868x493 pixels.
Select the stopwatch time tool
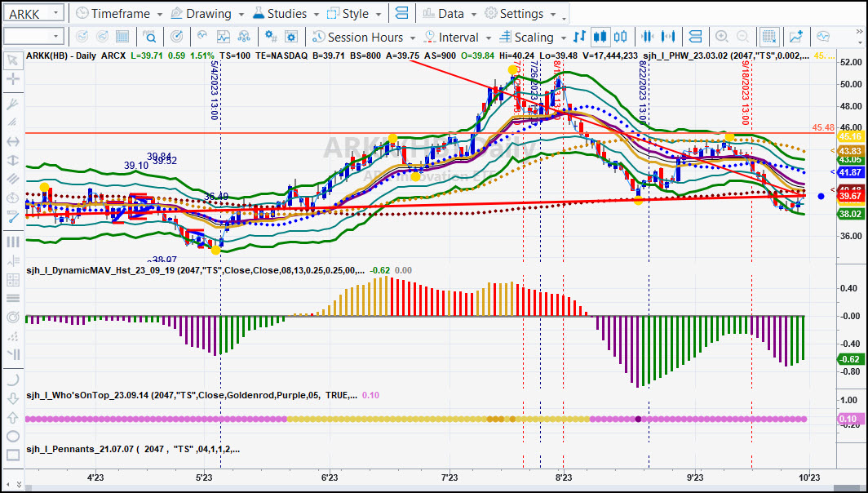[x=12, y=198]
